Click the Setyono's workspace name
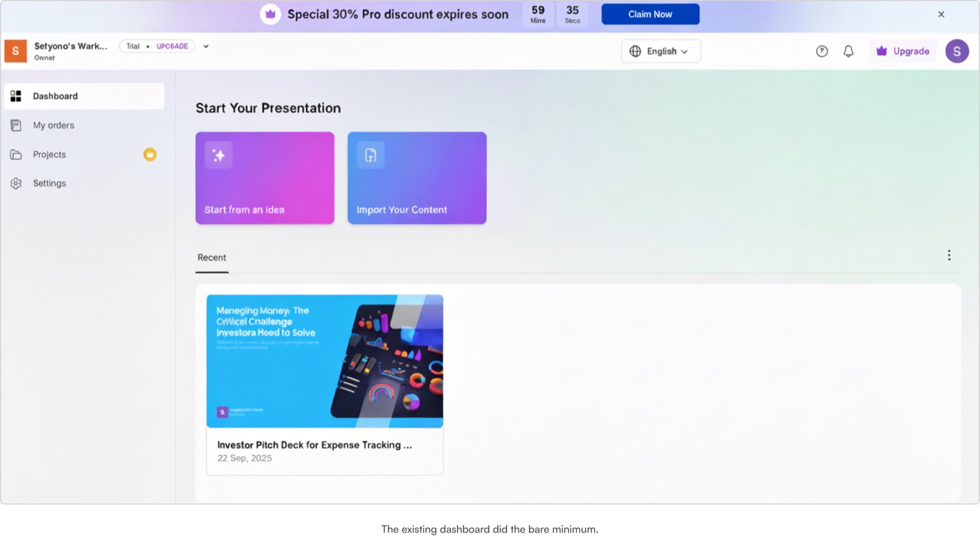 tap(71, 46)
